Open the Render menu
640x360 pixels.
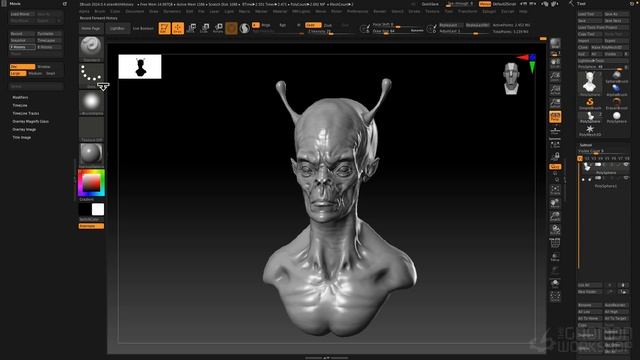[380, 11]
